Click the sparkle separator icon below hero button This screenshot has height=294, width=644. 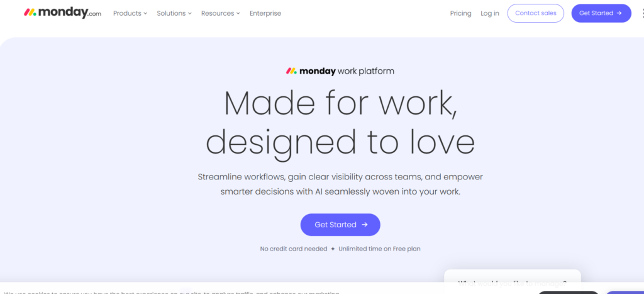pyautogui.click(x=333, y=249)
